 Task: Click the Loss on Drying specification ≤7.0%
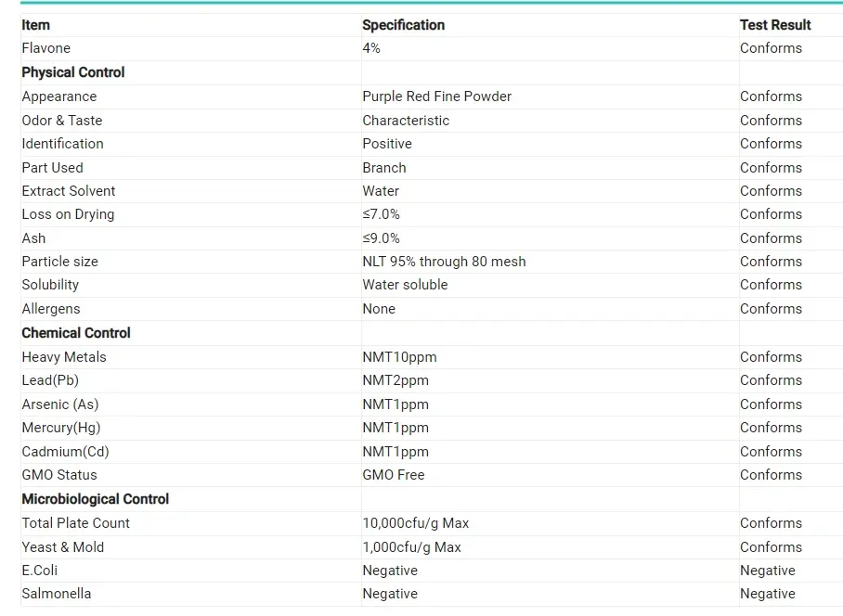381,214
